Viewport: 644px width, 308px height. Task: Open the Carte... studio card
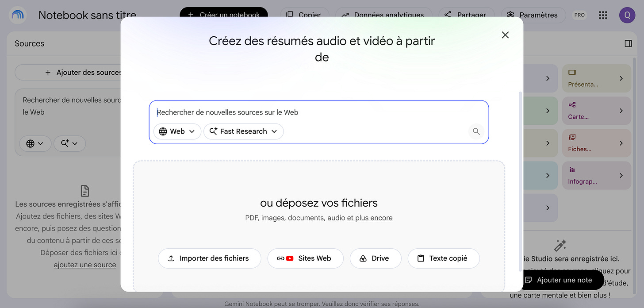click(596, 111)
